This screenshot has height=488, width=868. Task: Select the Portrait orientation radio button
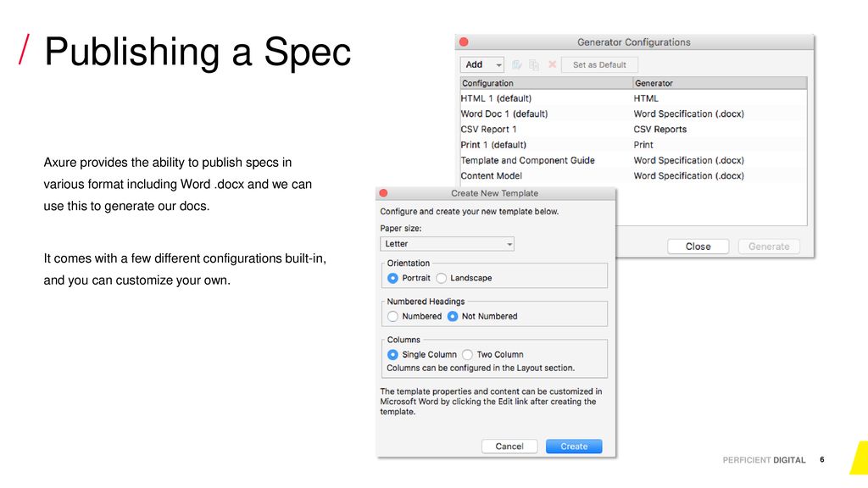(x=392, y=278)
